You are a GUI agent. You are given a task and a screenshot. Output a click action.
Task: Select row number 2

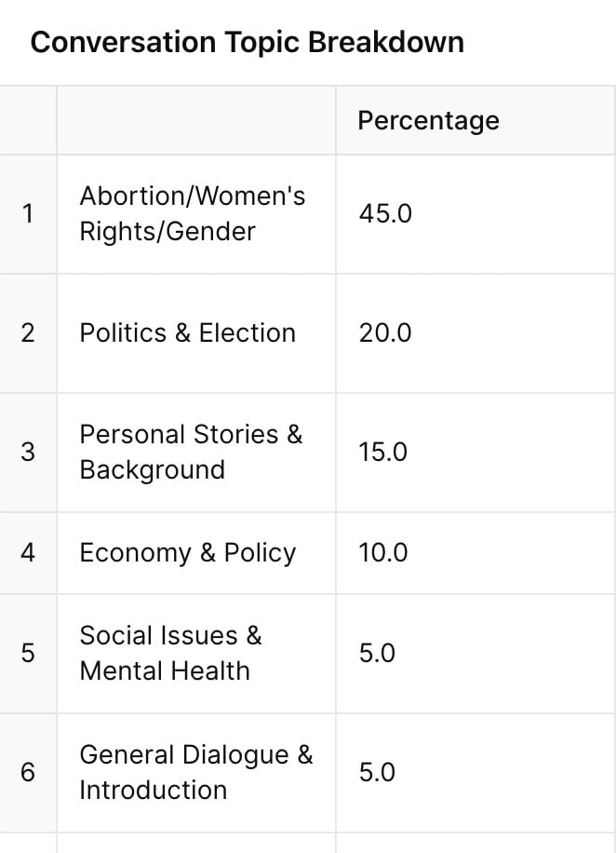[x=28, y=332]
